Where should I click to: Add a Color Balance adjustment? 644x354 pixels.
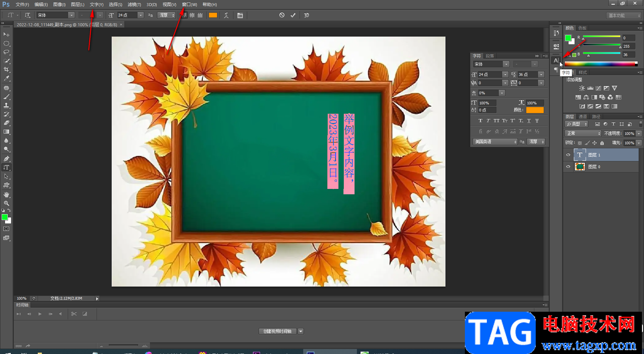tap(586, 97)
